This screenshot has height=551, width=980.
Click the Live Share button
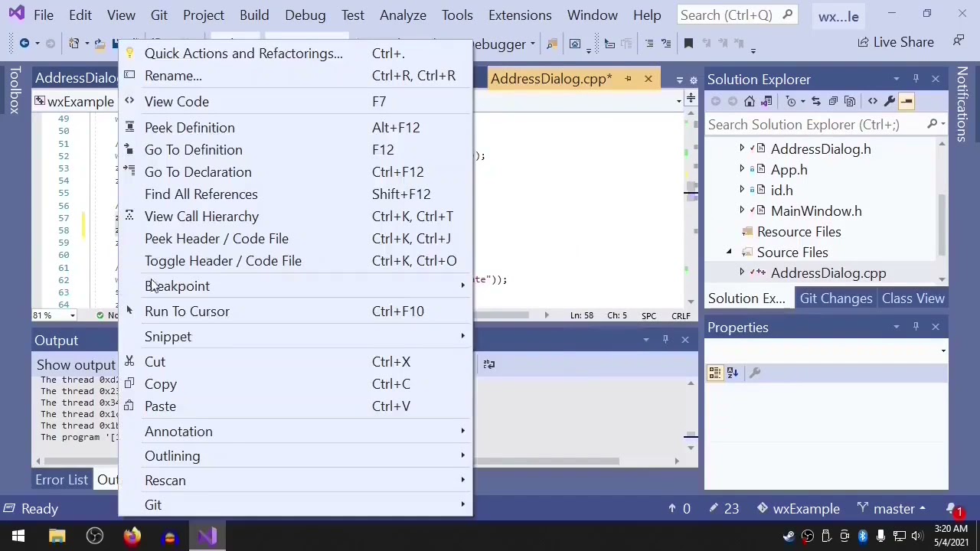pyautogui.click(x=895, y=42)
